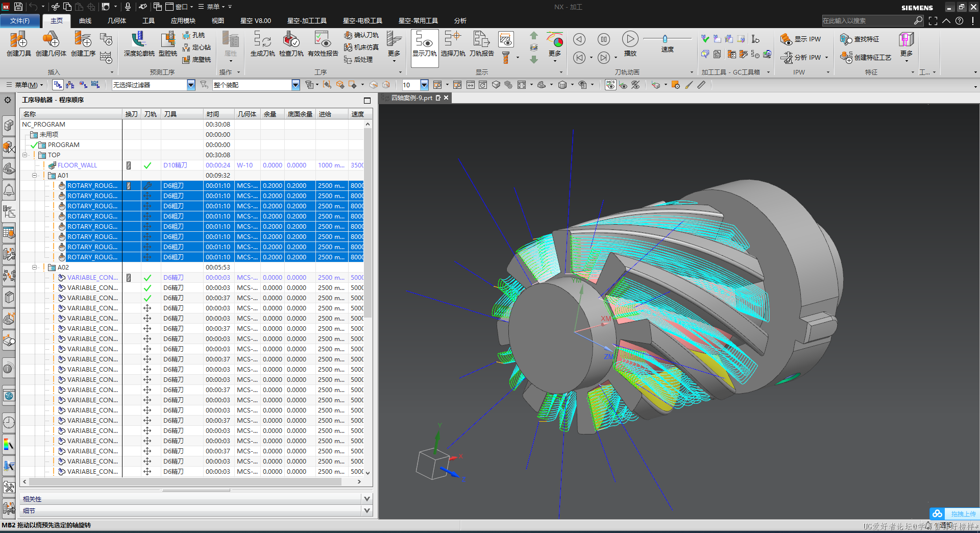Open the 整个装配 scope dropdown

tap(296, 85)
